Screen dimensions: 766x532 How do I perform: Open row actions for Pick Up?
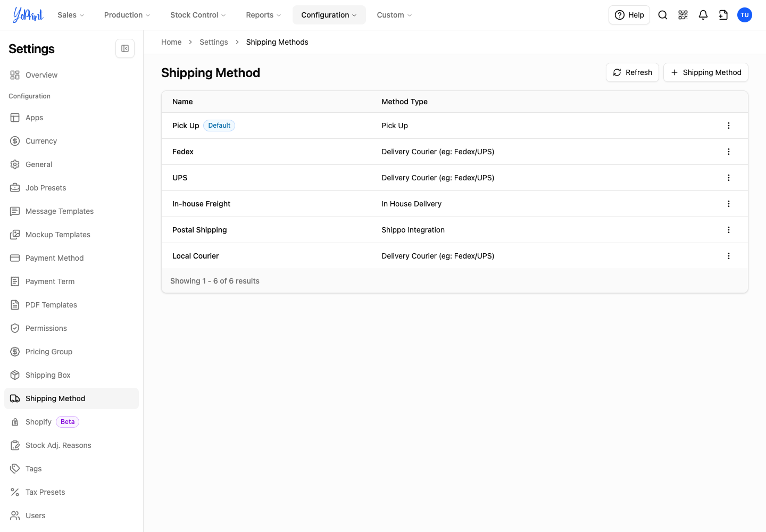coord(729,126)
